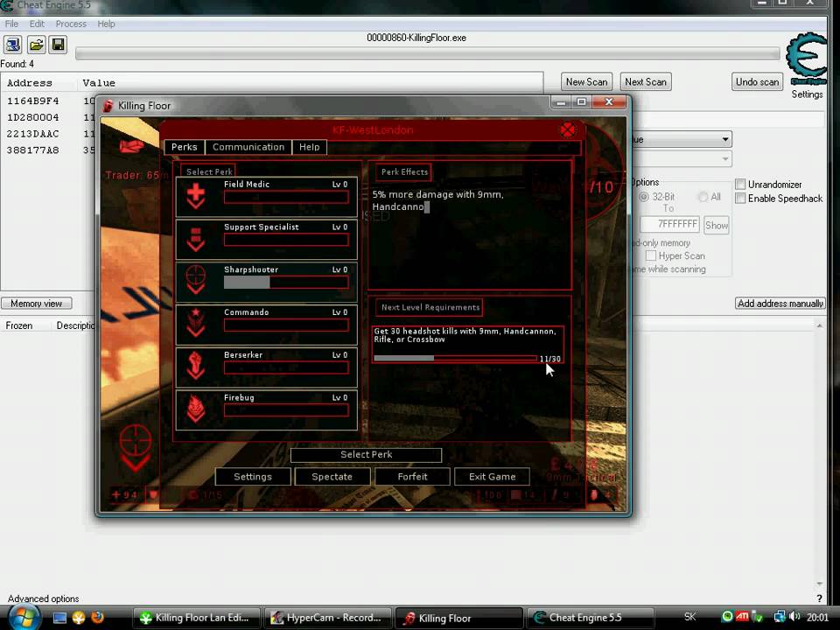Click the Windows Start orb
Screen dimensions: 840x630
(x=24, y=617)
